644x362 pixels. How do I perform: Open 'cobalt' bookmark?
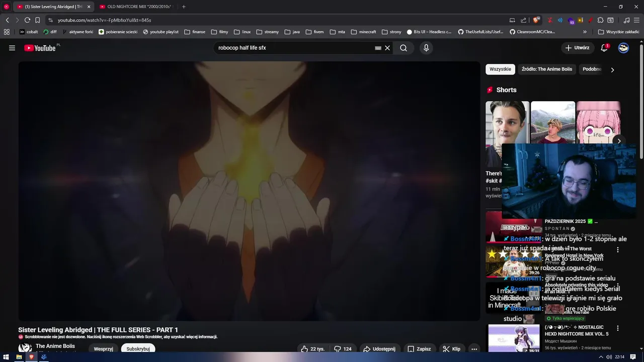(x=29, y=32)
